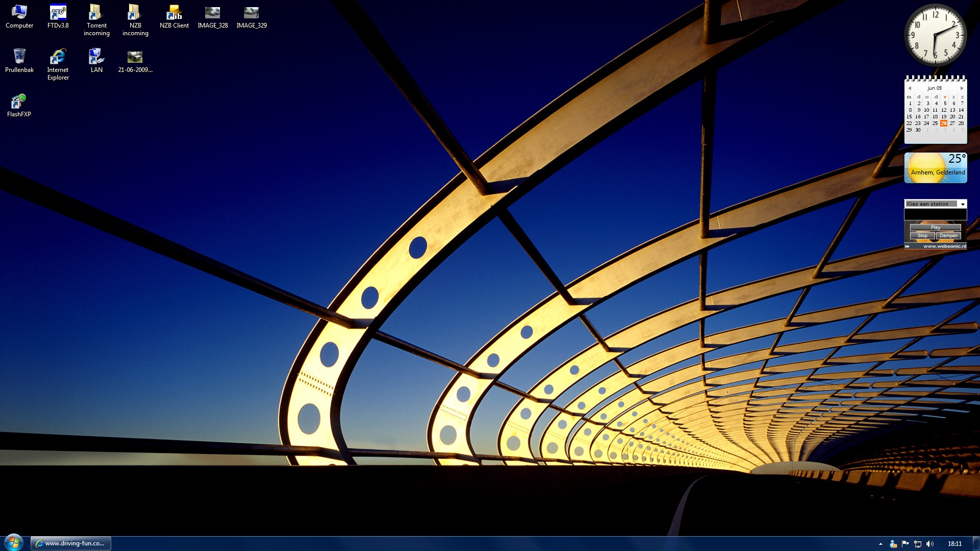Open the Windows Start menu orb
Viewport: 980px width, 551px height.
pos(14,542)
